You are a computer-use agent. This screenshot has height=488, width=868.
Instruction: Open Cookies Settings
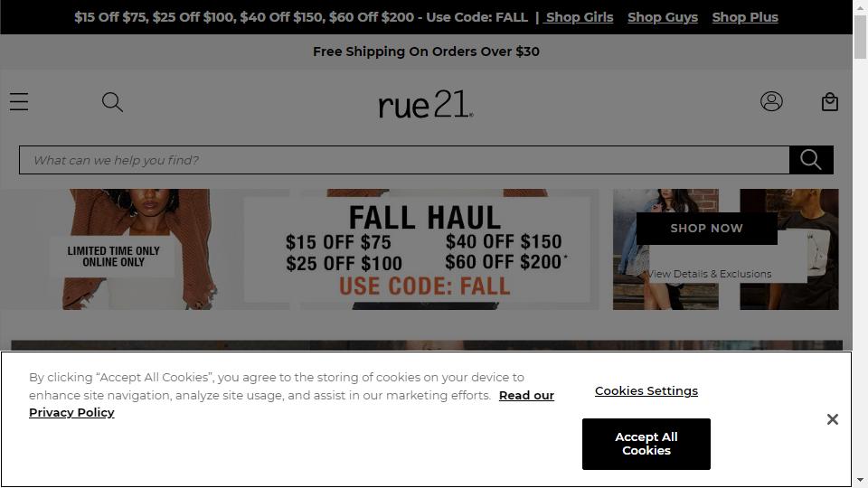646,390
